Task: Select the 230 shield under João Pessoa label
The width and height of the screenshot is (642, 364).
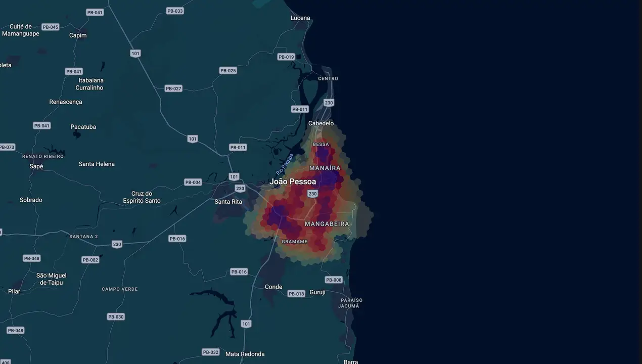Action: tap(312, 194)
